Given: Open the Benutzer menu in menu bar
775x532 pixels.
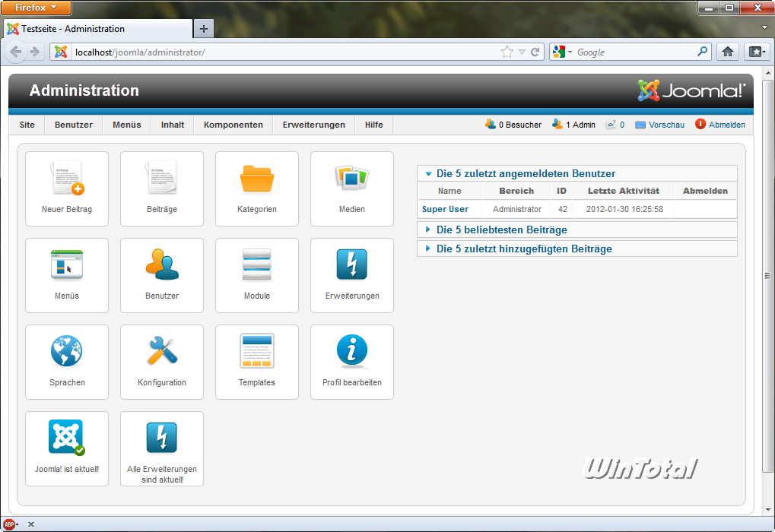Looking at the screenshot, I should pyautogui.click(x=74, y=125).
